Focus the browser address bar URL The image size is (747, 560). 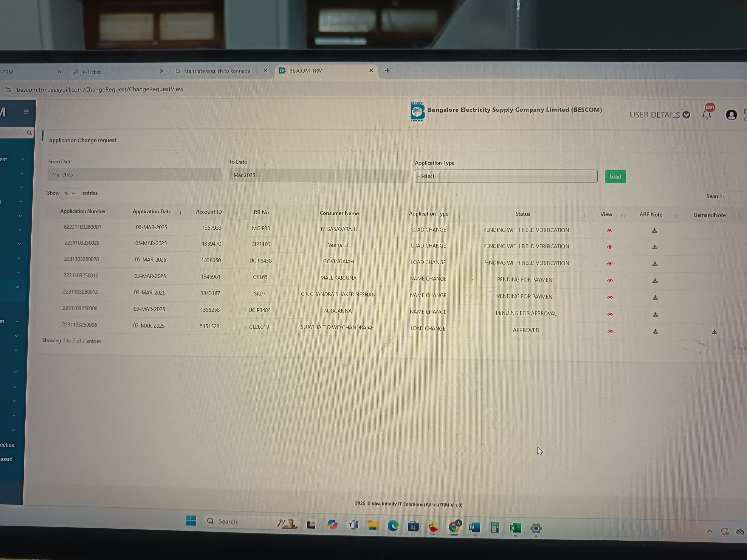coord(100,89)
